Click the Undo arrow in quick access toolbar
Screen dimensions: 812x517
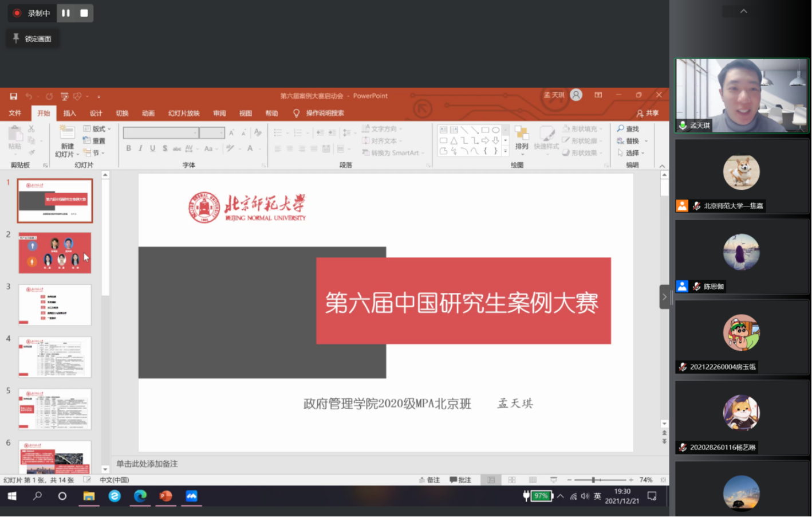coord(29,96)
